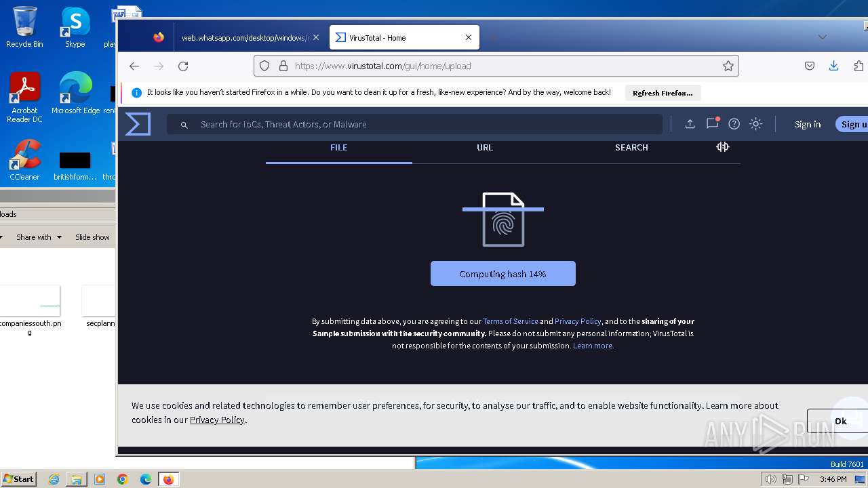Open the Microsoft Edge desktop shortcut
Screen dimensions: 868x488
pyautogui.click(x=75, y=94)
